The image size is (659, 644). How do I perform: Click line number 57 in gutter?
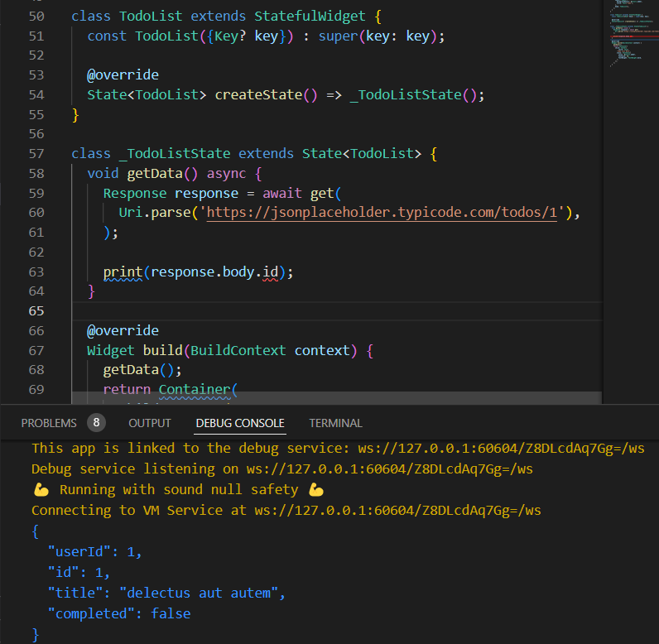(36, 154)
